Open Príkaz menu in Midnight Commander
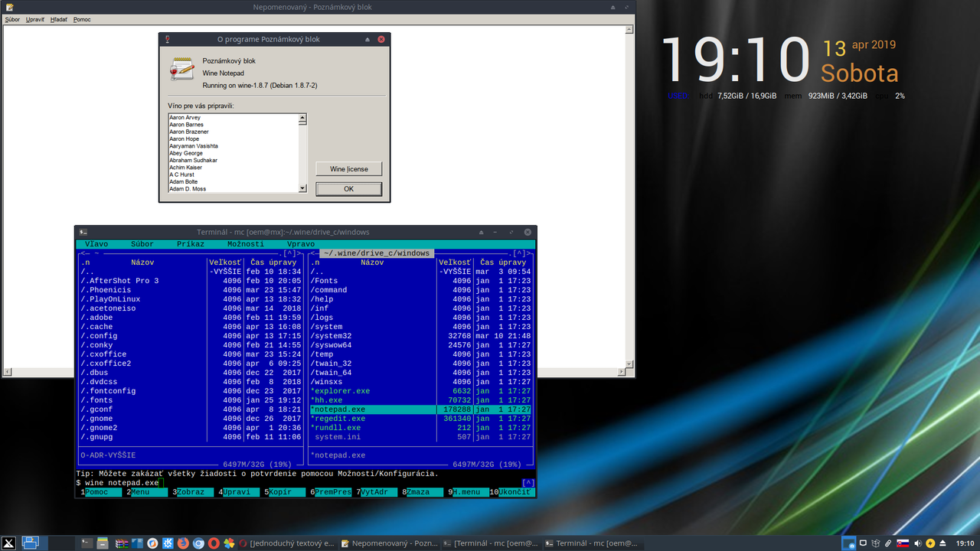Image resolution: width=980 pixels, height=551 pixels. pos(191,244)
